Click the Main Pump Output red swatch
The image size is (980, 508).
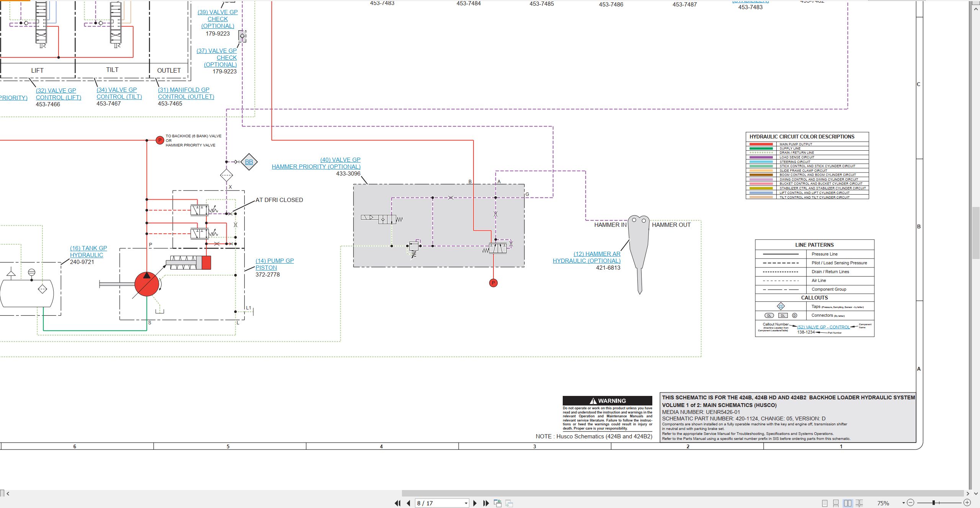click(x=761, y=144)
